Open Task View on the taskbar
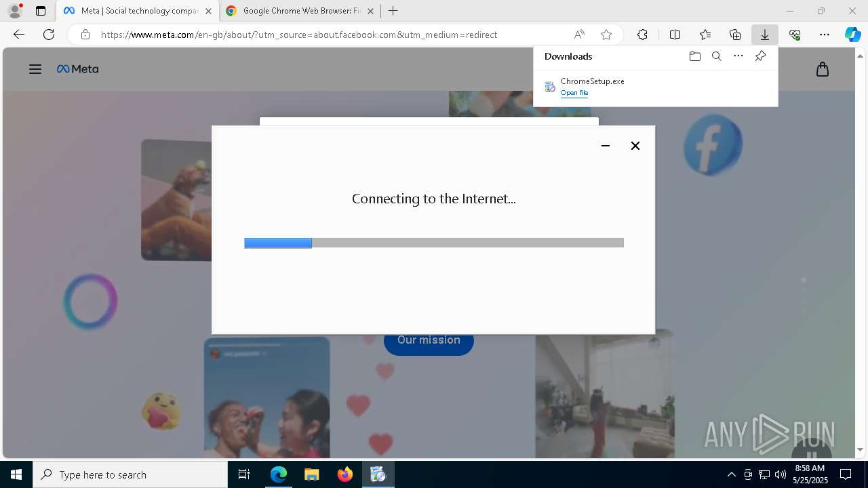The height and width of the screenshot is (488, 868). pos(244,474)
